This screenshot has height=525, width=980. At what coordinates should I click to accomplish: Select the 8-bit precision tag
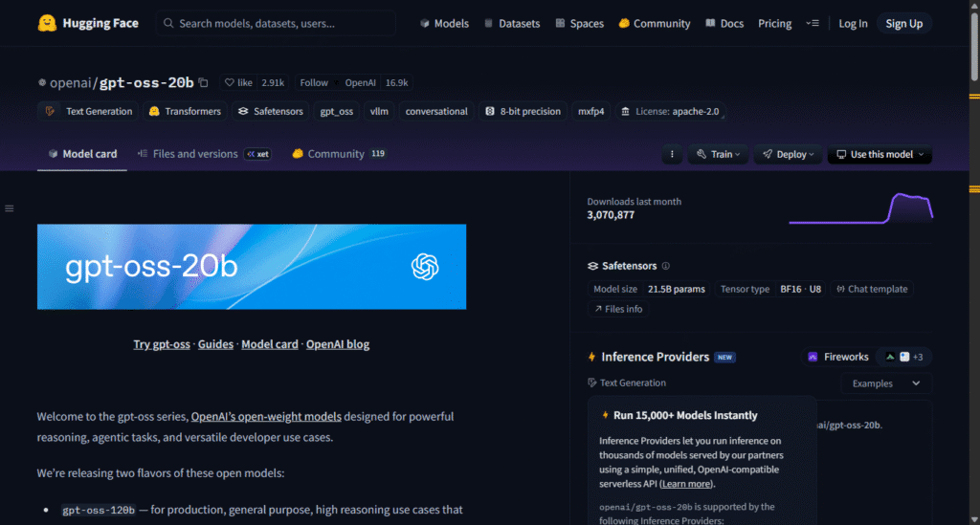pyautogui.click(x=523, y=111)
